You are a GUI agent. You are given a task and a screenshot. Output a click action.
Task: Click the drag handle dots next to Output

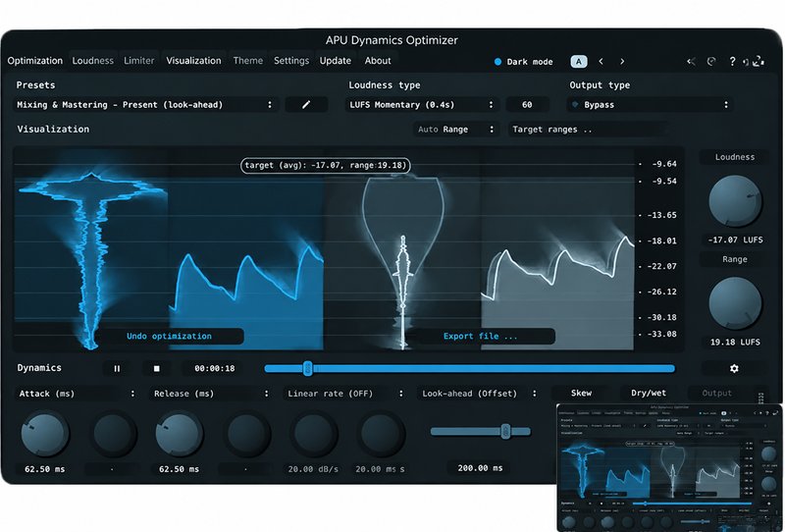click(x=760, y=398)
